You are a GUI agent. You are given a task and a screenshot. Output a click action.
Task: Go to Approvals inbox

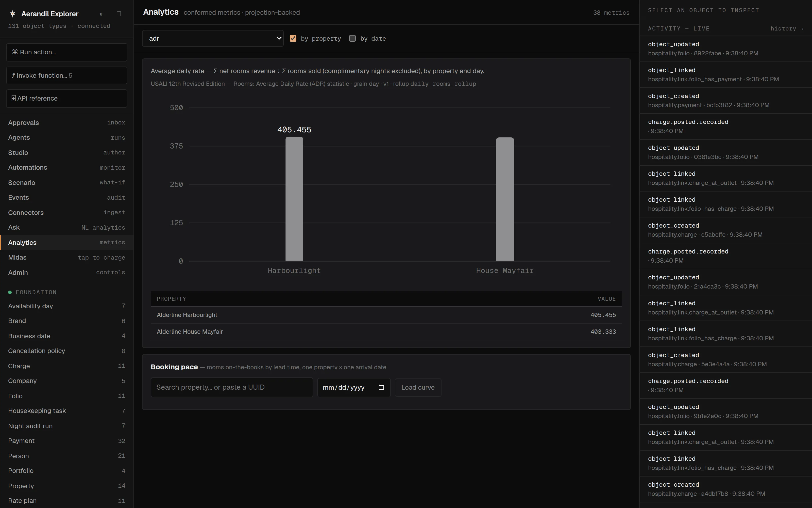point(66,123)
